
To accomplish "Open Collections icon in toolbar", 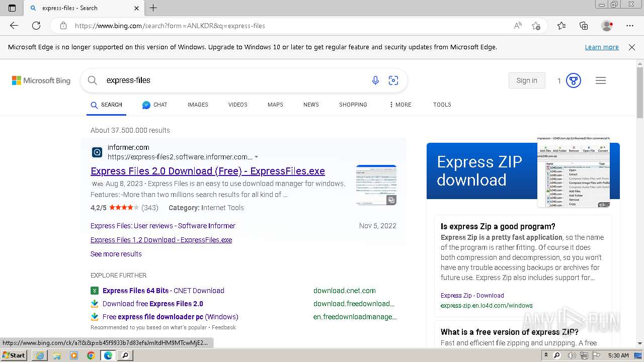I will 584,26.
